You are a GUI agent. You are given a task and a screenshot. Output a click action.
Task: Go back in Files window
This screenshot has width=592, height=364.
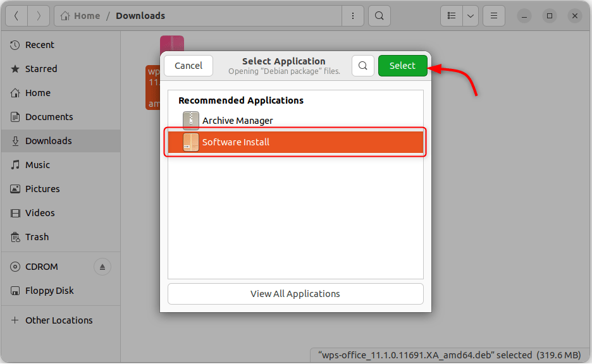tap(16, 16)
